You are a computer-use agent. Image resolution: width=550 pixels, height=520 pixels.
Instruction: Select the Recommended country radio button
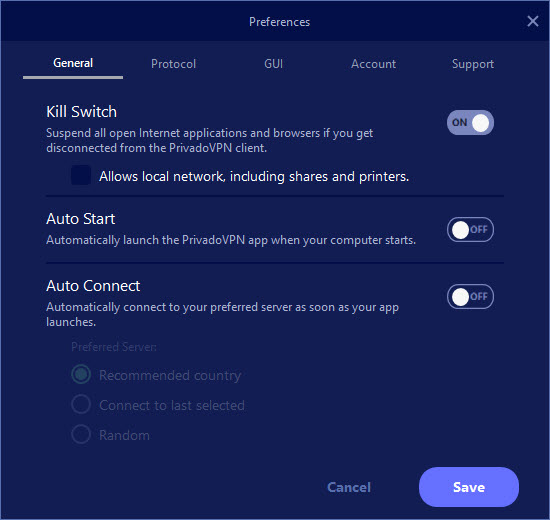pyautogui.click(x=81, y=374)
